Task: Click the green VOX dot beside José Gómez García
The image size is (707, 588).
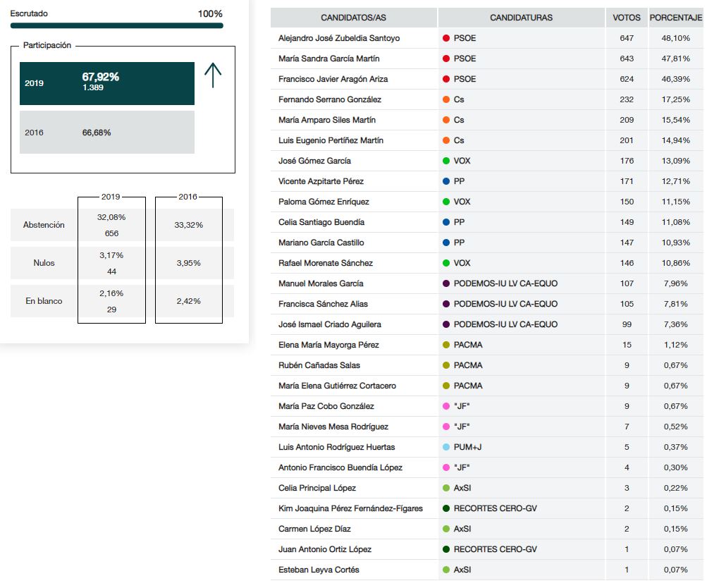Action: tap(446, 161)
